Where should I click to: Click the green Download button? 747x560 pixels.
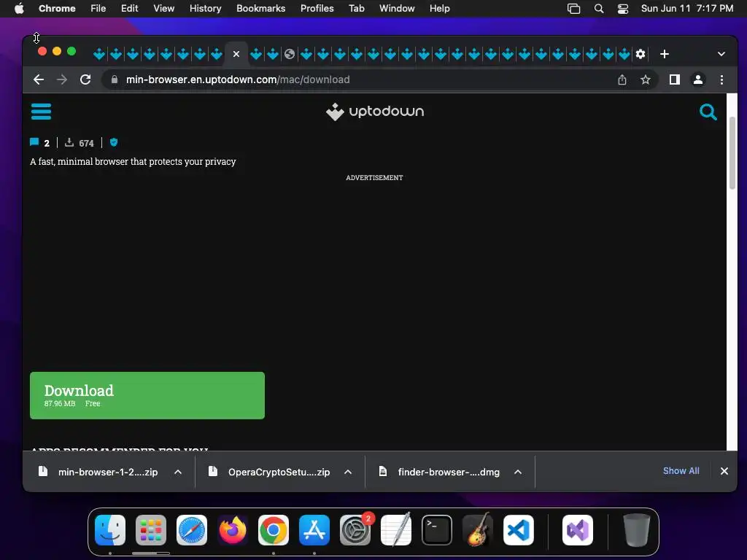[x=147, y=396]
